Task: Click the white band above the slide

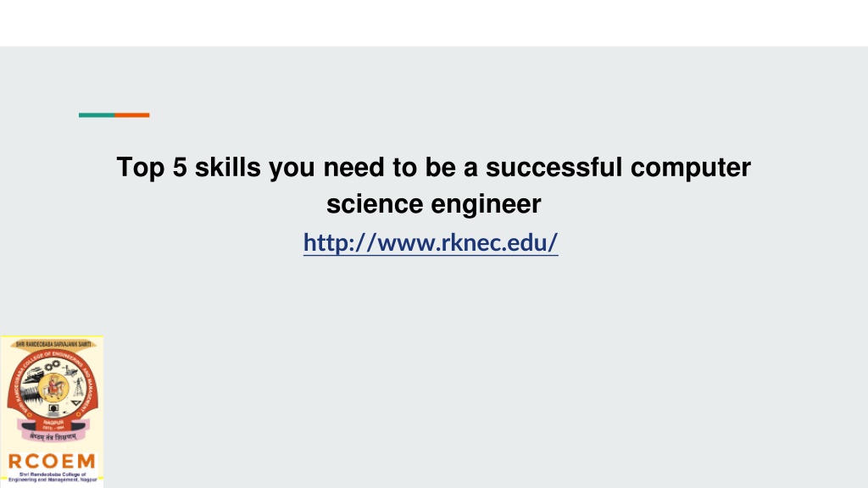Action: 434,23
